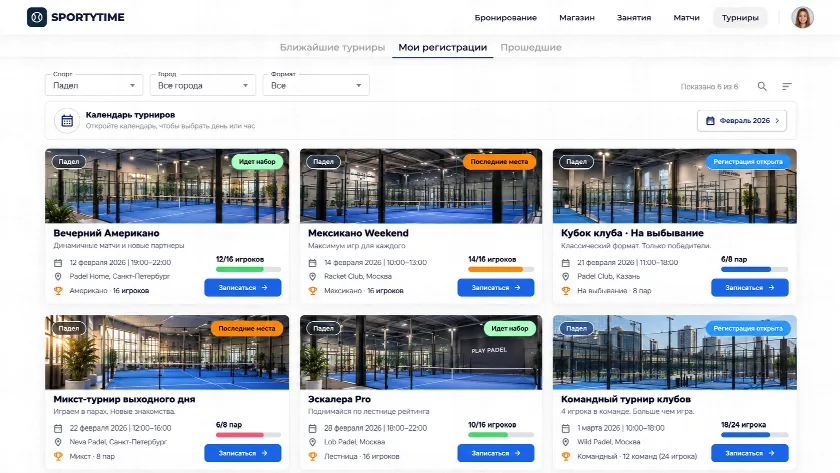The width and height of the screenshot is (840, 473).
Task: Click the search magnifier icon
Action: (762, 86)
